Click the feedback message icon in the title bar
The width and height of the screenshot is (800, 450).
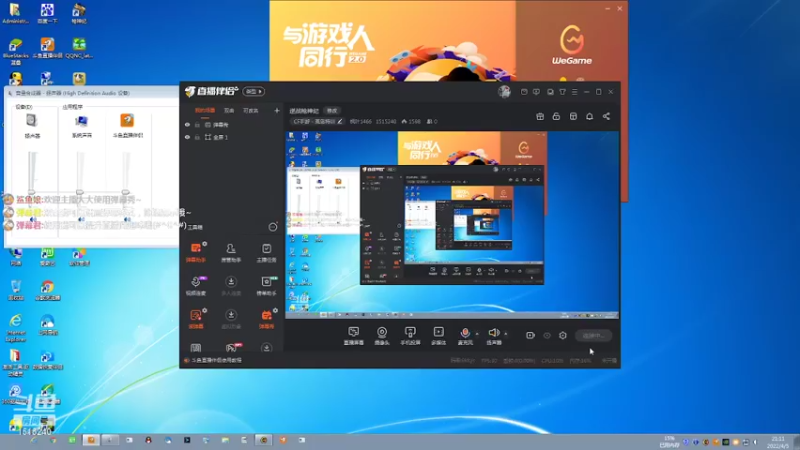point(536,92)
